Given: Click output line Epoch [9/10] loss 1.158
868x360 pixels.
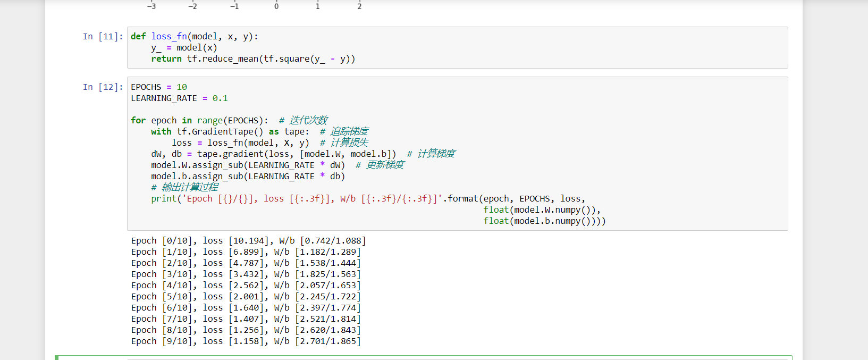Looking at the screenshot, I should [246, 341].
